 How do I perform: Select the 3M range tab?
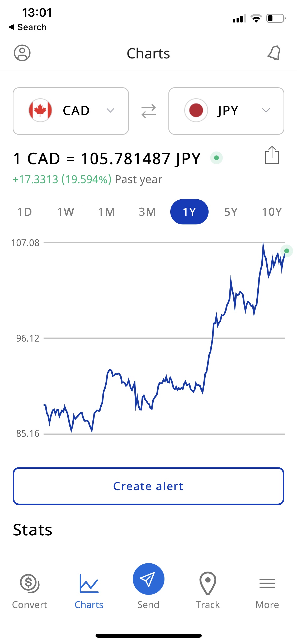click(x=147, y=212)
